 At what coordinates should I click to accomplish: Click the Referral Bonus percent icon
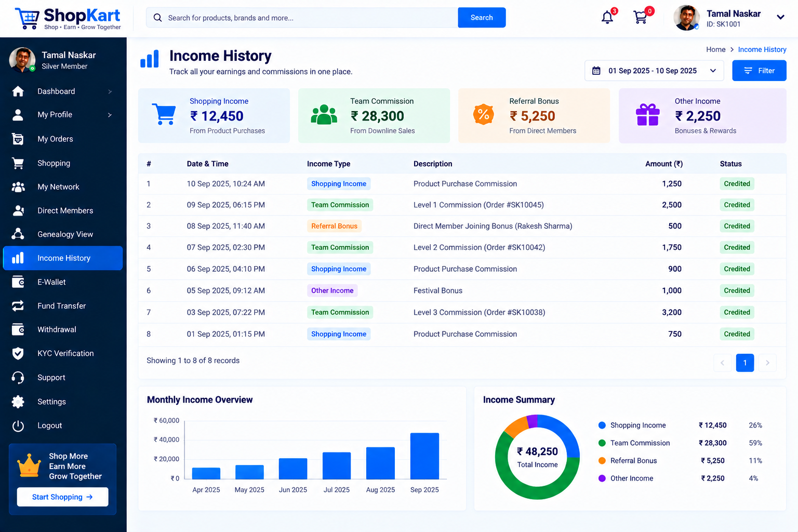[484, 114]
